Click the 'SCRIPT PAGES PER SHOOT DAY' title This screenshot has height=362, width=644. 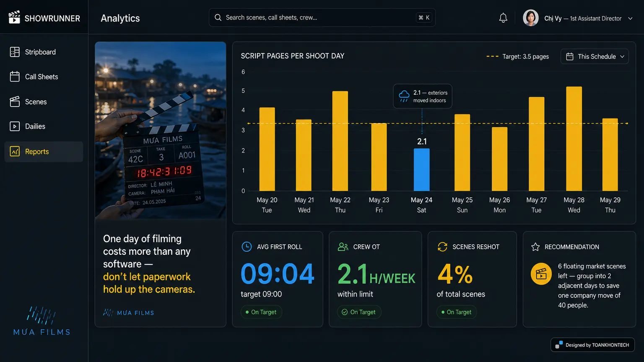click(x=293, y=56)
